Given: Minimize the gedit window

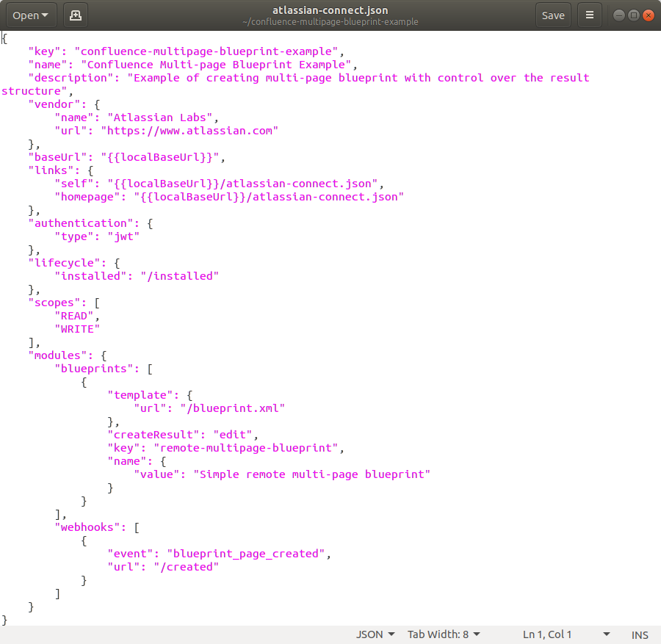Looking at the screenshot, I should click(x=619, y=15).
